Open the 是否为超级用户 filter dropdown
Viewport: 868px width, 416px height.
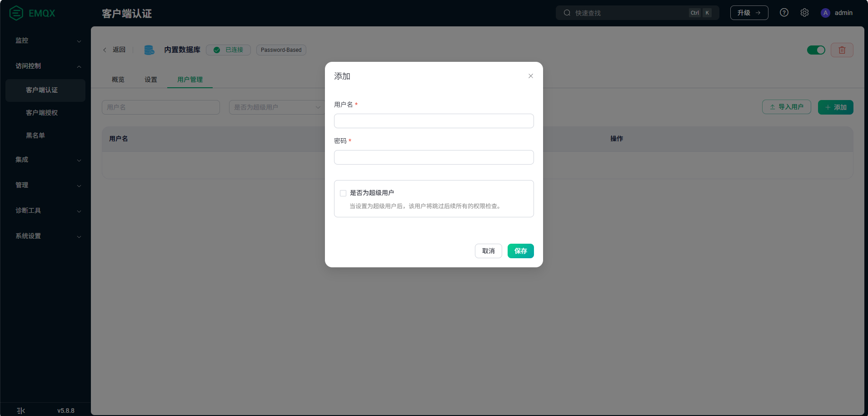tap(277, 107)
